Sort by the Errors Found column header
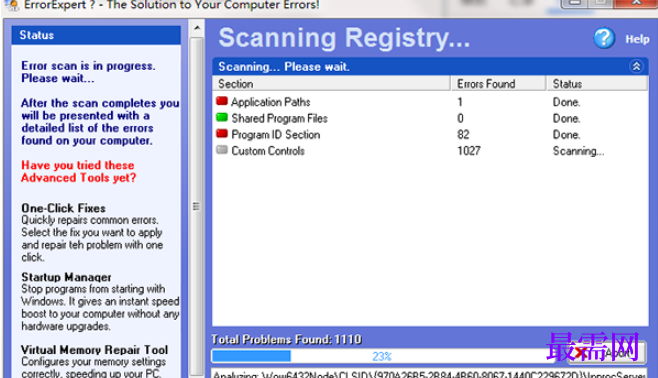 coord(499,83)
